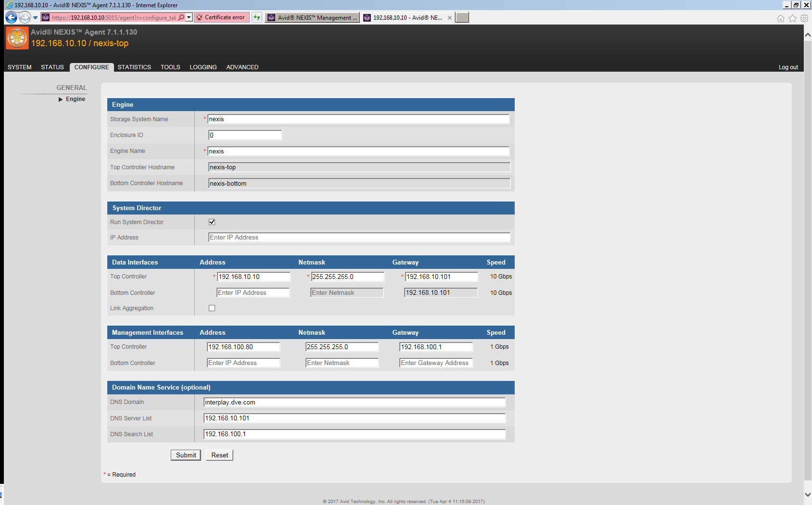Click Management Bottom Controller Gateway Address field
Viewport: 812px width, 505px height.
(x=436, y=363)
